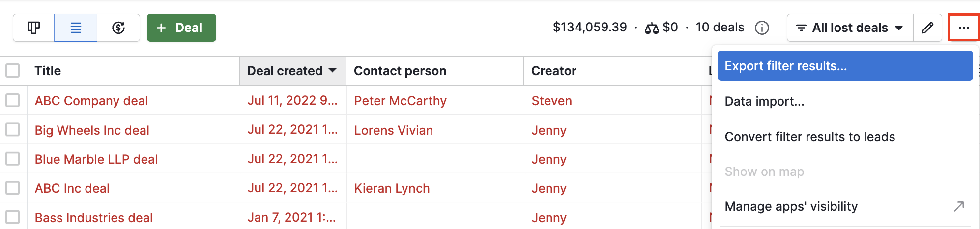Screen dimensions: 980x229
Task: Click Convert filter results to leads
Action: coord(809,137)
